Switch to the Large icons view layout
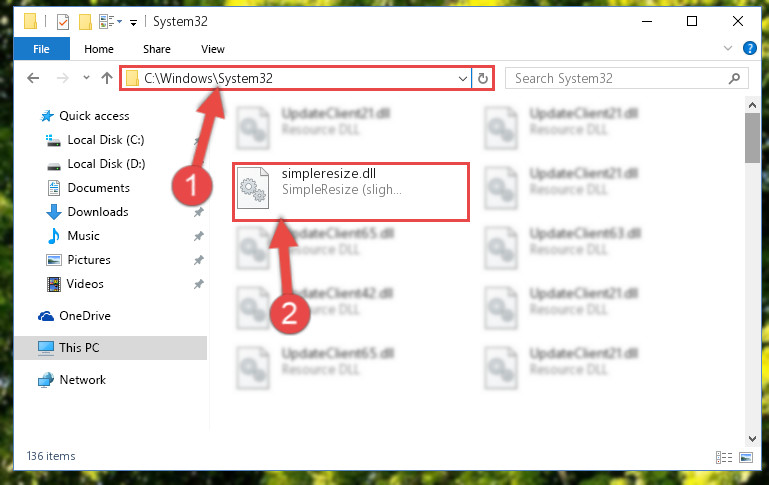Image resolution: width=769 pixels, height=485 pixels. 746,458
